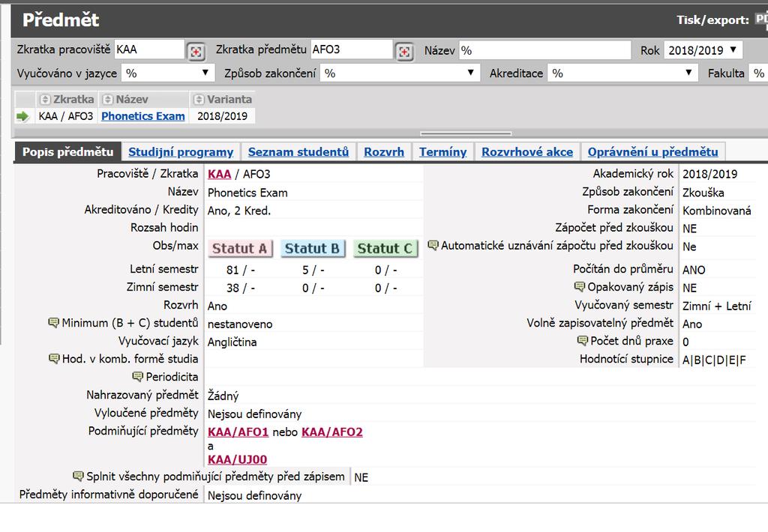Click the Tisk/export PDF button
The height and width of the screenshot is (532, 768).
761,19
